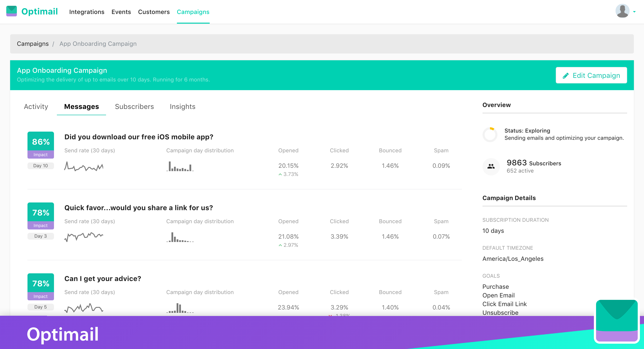Click the 2.92% clicked value
This screenshot has width=644, height=349.
[339, 166]
